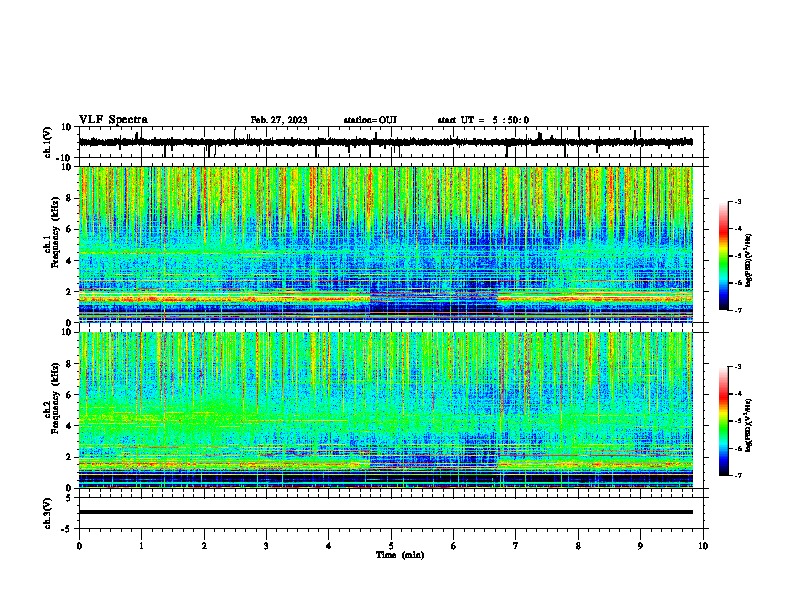Image resolution: width=792 pixels, height=612 pixels.
Task: Click time axis tick label "0"
Action: point(79,546)
